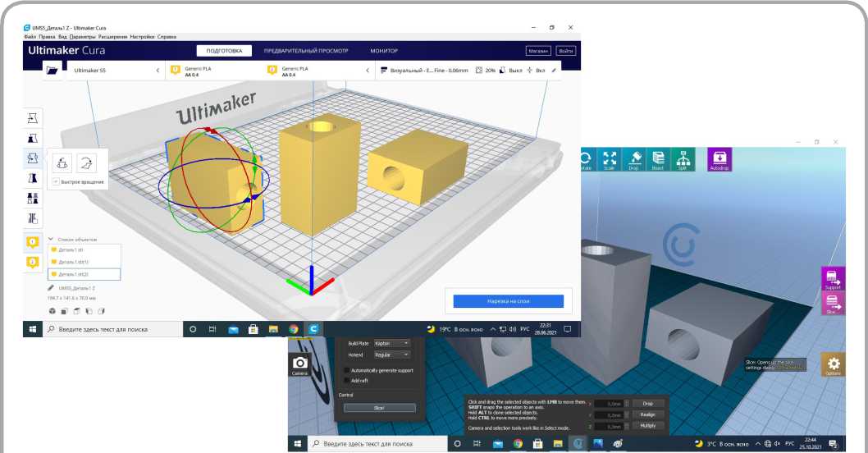Image resolution: width=868 pixels, height=453 pixels.
Task: Select the Rotate tool in Cura sidebar
Action: click(x=33, y=158)
